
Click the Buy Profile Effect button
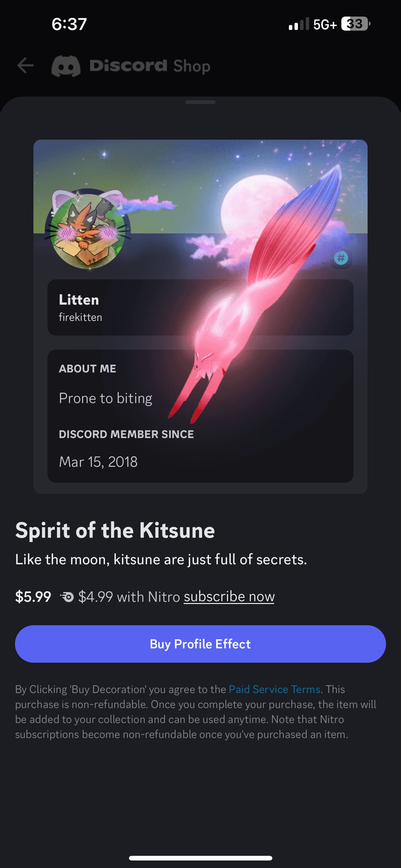pos(200,644)
